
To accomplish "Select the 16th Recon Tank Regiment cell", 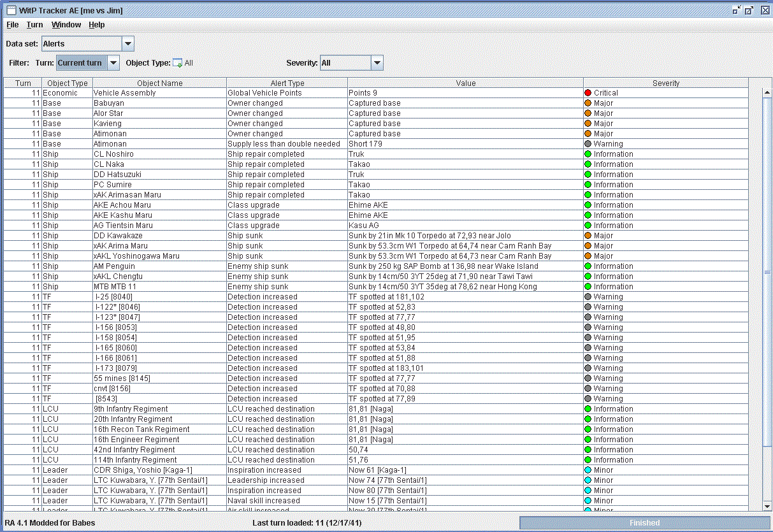I will click(x=160, y=429).
